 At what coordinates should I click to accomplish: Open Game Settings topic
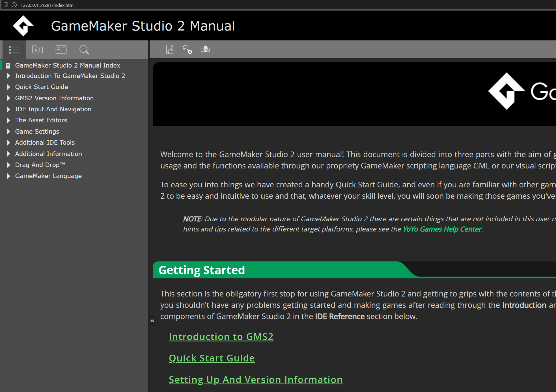point(37,131)
